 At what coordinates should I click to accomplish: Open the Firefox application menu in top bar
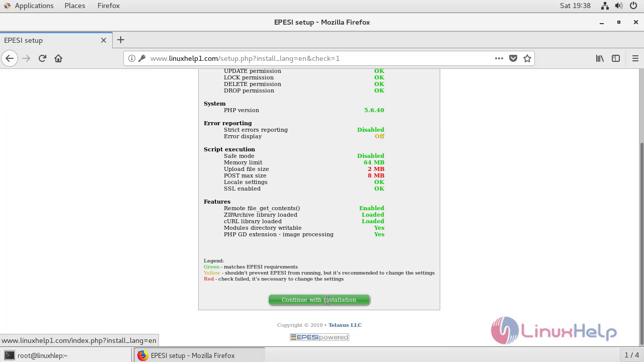coord(109,6)
